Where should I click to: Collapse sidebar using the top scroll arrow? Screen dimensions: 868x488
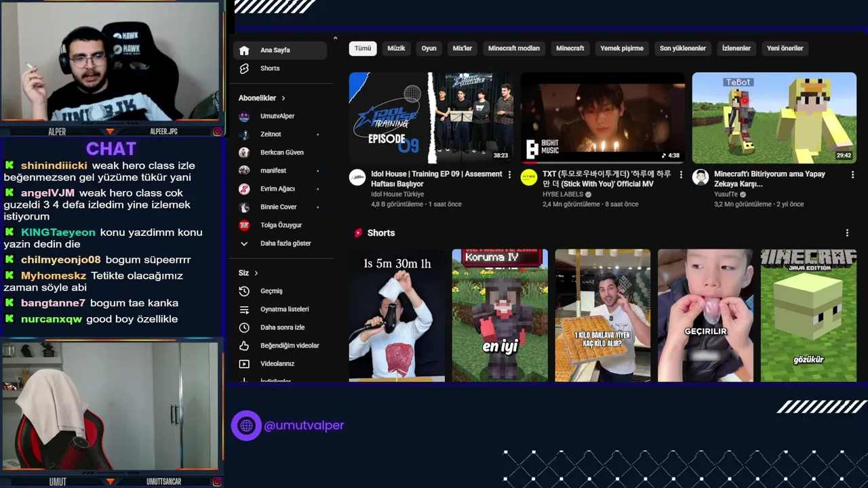[335, 39]
